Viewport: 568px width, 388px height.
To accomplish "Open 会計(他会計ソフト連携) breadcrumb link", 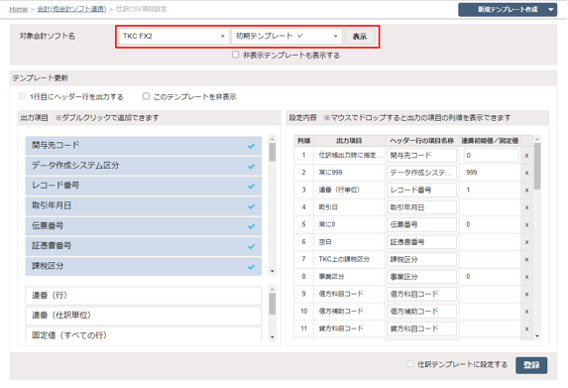I will coord(72,9).
